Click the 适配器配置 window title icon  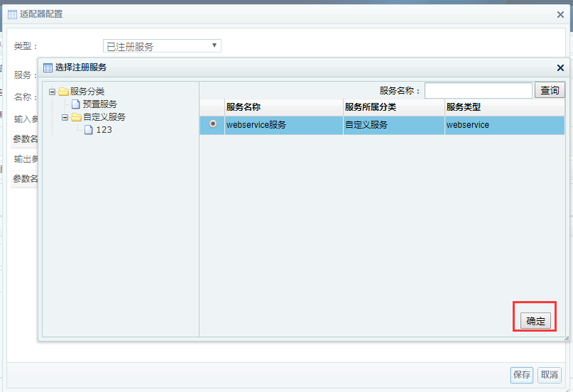(12, 15)
